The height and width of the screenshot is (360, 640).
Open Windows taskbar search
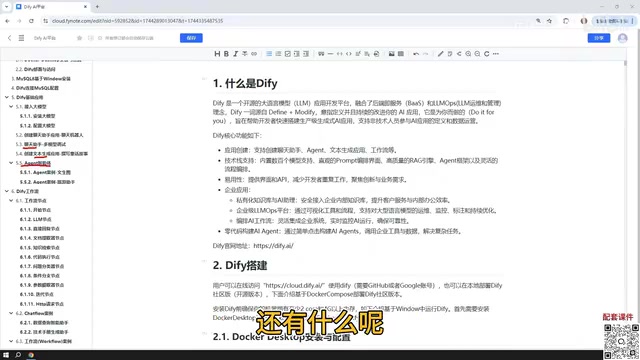pyautogui.click(x=18, y=355)
